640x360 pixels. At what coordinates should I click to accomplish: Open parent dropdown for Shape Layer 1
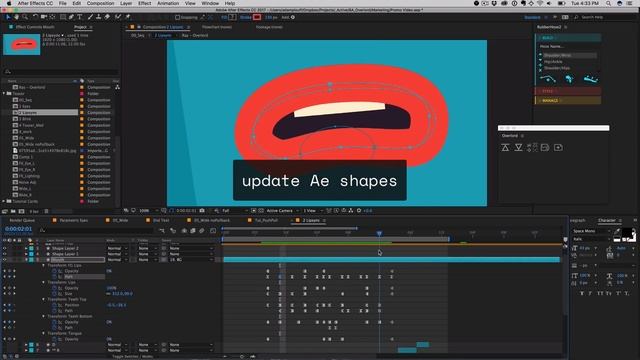191,254
